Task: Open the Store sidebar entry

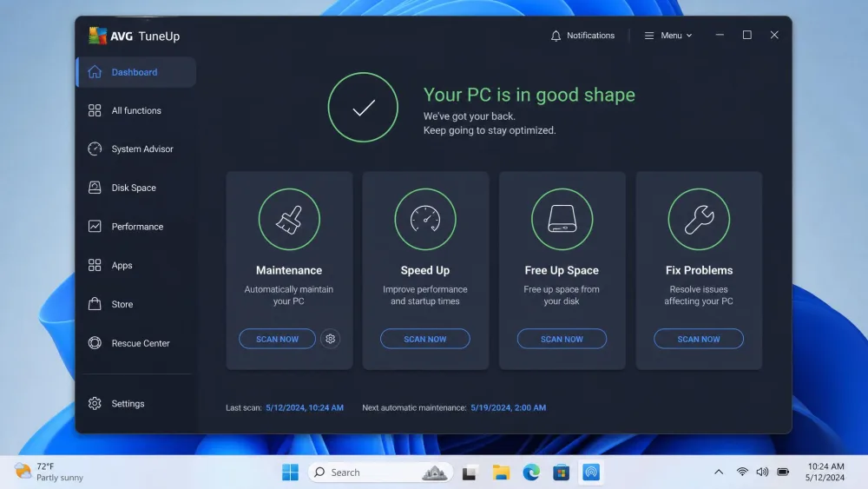Action: click(136, 304)
